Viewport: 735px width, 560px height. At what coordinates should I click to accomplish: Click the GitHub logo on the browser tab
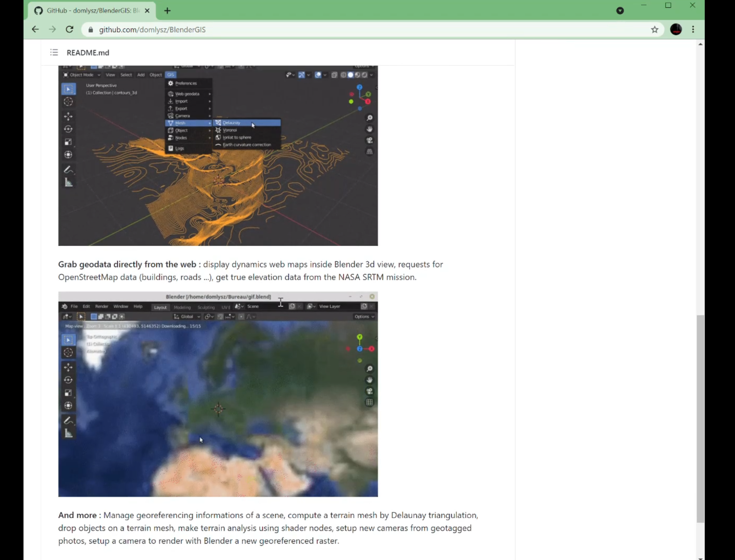(38, 11)
